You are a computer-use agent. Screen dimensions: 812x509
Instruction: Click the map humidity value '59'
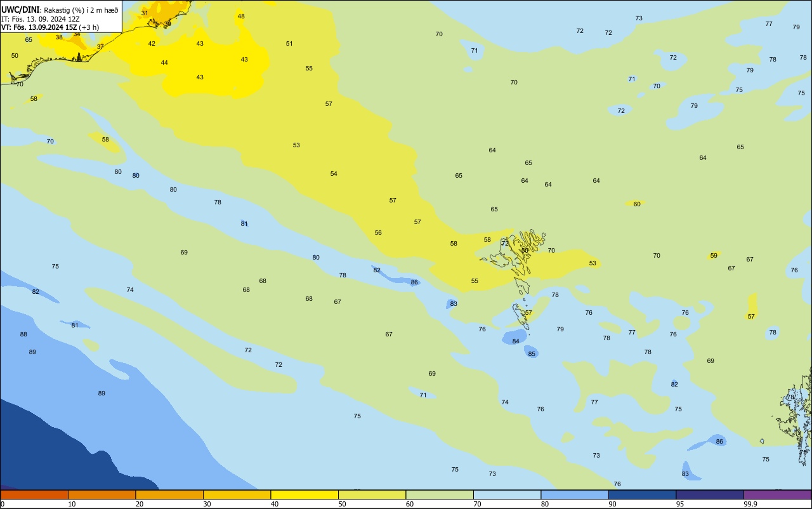714,255
